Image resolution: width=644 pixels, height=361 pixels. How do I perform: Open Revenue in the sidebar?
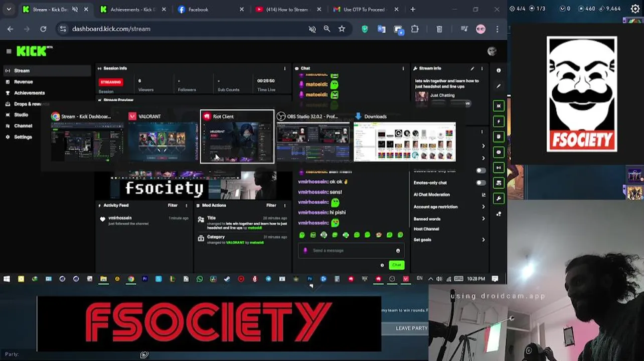[23, 82]
